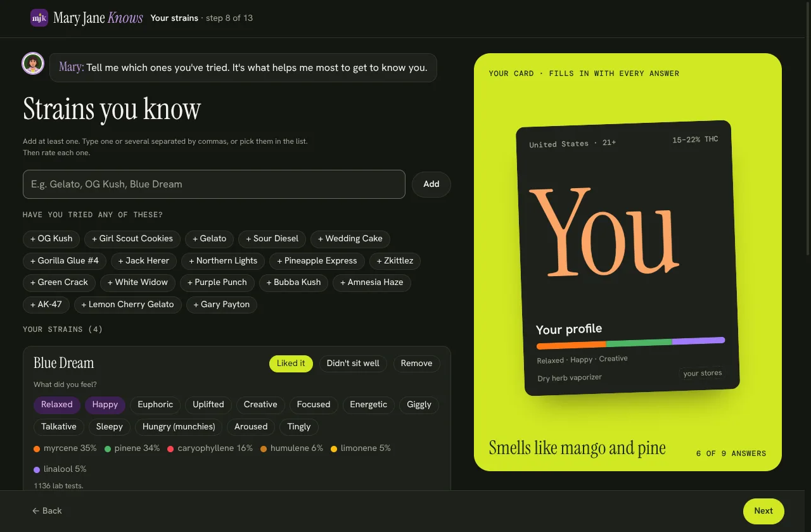Select the Euphoric feeling chip
The height and width of the screenshot is (532, 811).
[x=155, y=405]
